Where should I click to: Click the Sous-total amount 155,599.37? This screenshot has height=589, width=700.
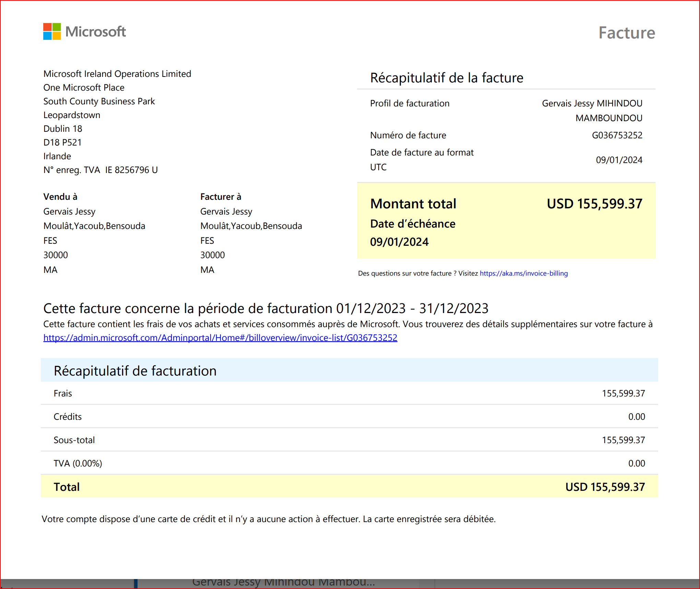623,440
